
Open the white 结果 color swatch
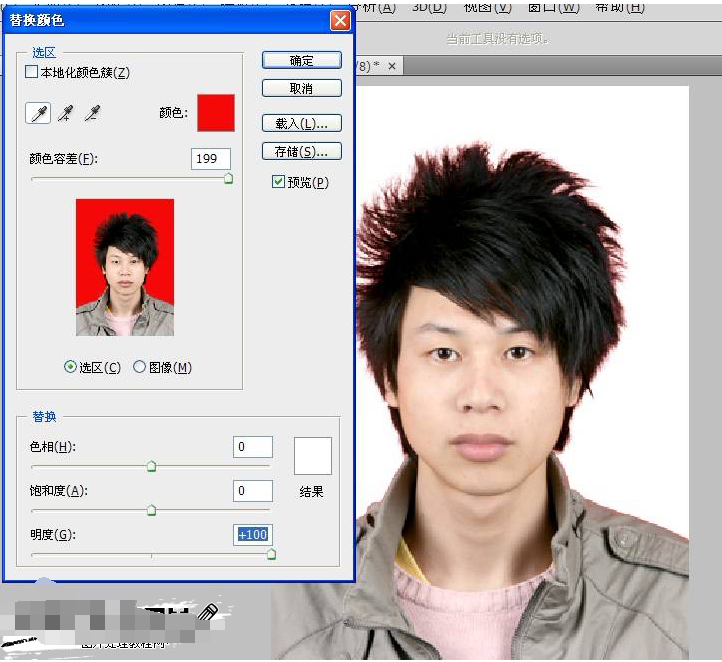[313, 456]
